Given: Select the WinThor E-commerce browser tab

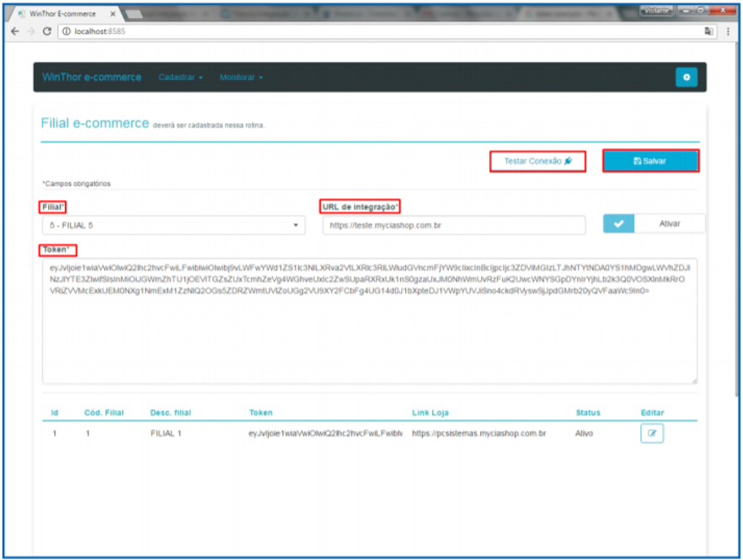Looking at the screenshot, I should [x=63, y=13].
